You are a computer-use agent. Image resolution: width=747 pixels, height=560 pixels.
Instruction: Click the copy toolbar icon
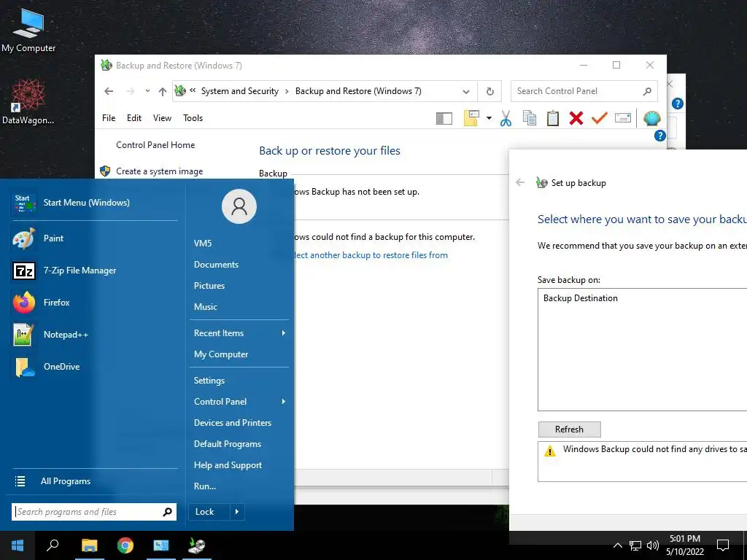[530, 118]
